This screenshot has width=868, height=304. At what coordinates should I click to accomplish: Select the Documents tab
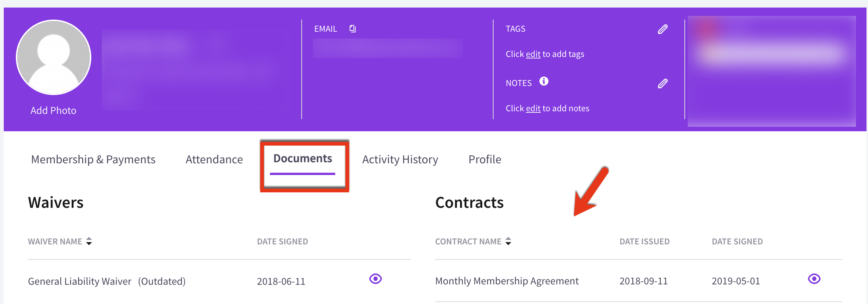(x=303, y=159)
